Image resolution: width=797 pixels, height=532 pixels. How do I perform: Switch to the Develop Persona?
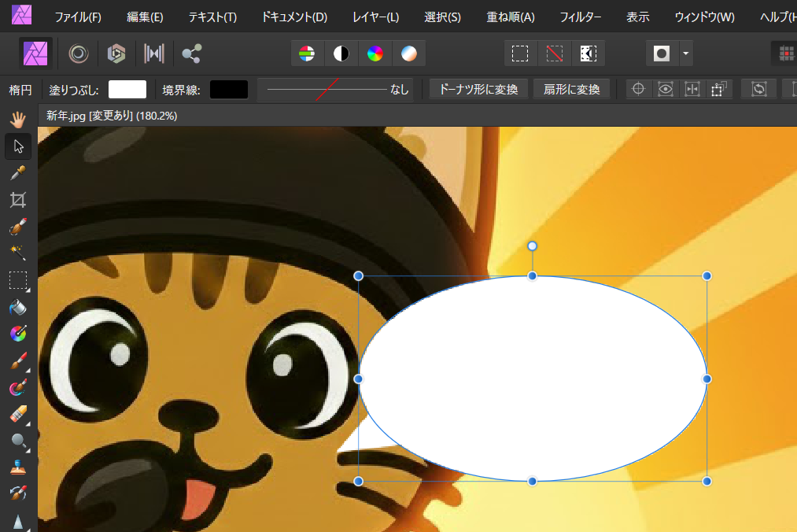click(116, 54)
